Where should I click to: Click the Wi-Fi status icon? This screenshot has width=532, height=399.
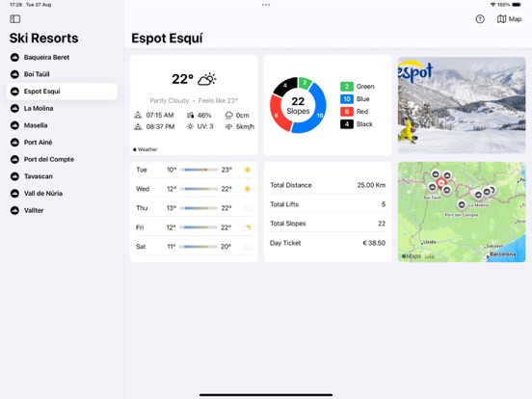pyautogui.click(x=493, y=5)
